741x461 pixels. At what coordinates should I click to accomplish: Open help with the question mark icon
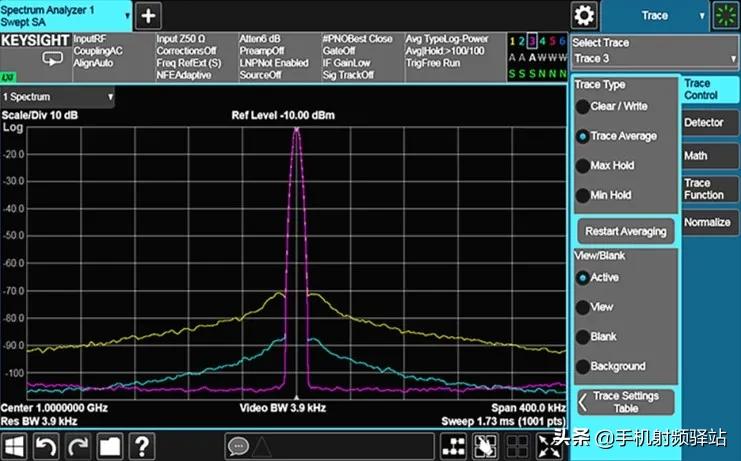[143, 446]
